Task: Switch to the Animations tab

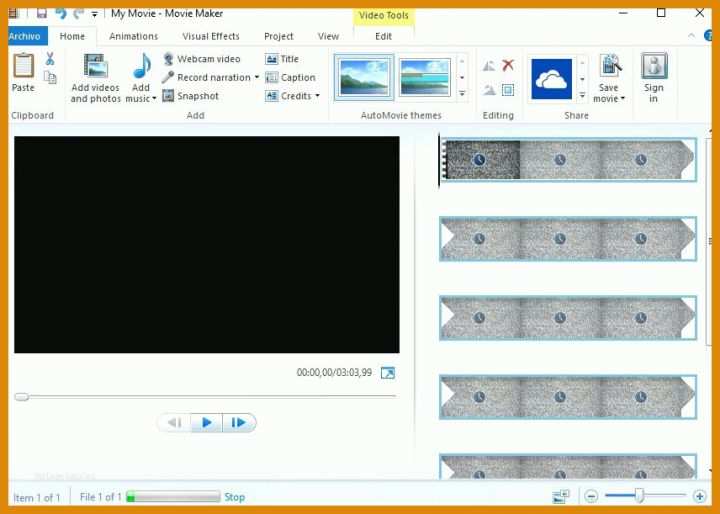Action: (133, 36)
